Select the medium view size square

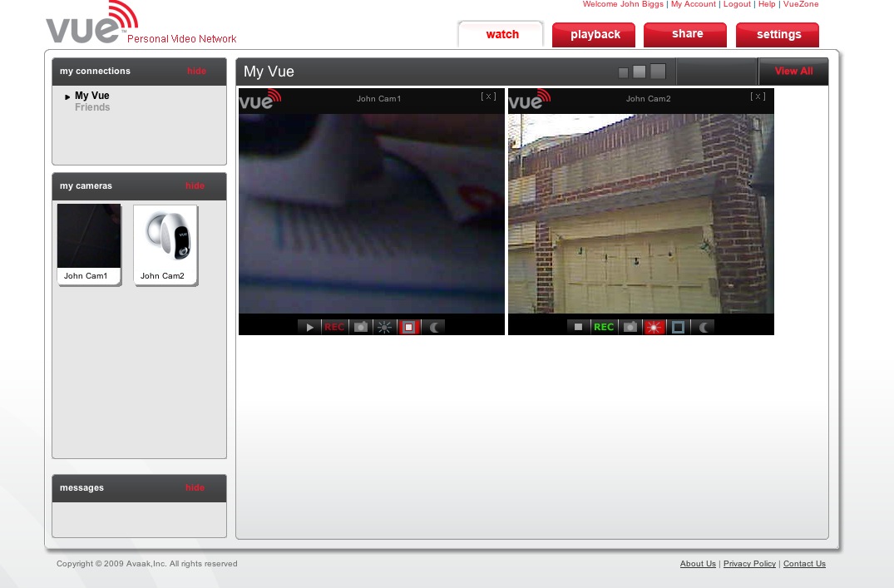pos(640,72)
